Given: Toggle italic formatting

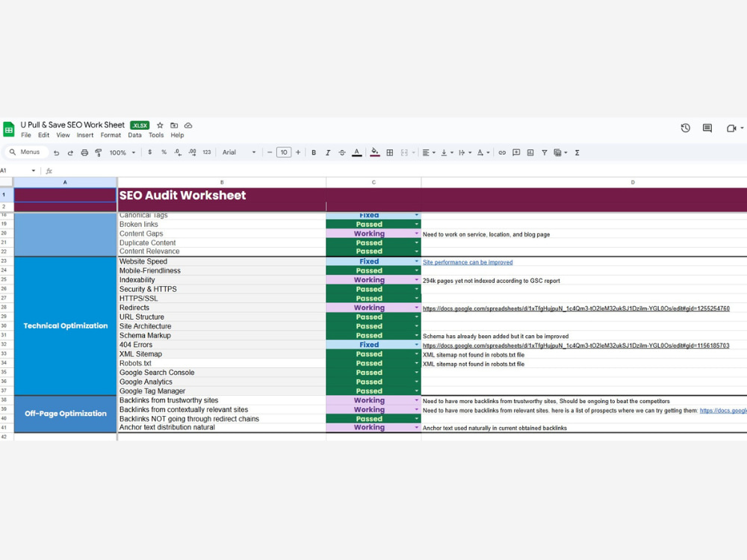Looking at the screenshot, I should click(x=328, y=153).
